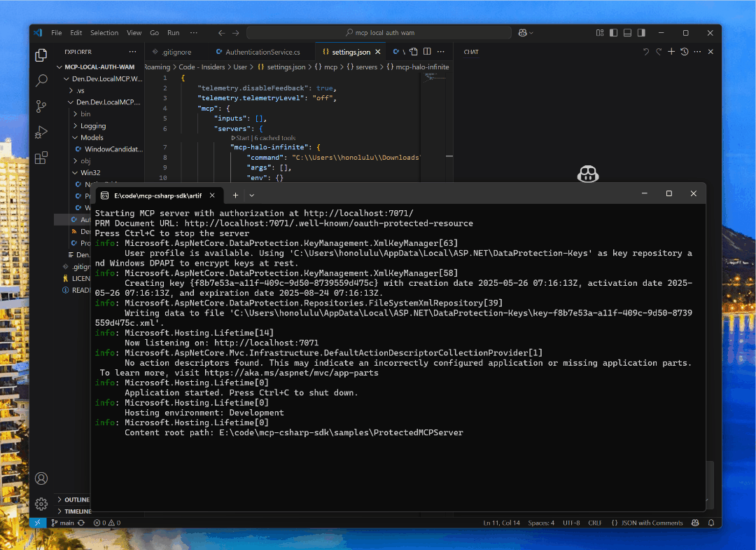The width and height of the screenshot is (756, 550).
Task: Click the CRLF end-of-line indicator
Action: (x=595, y=523)
